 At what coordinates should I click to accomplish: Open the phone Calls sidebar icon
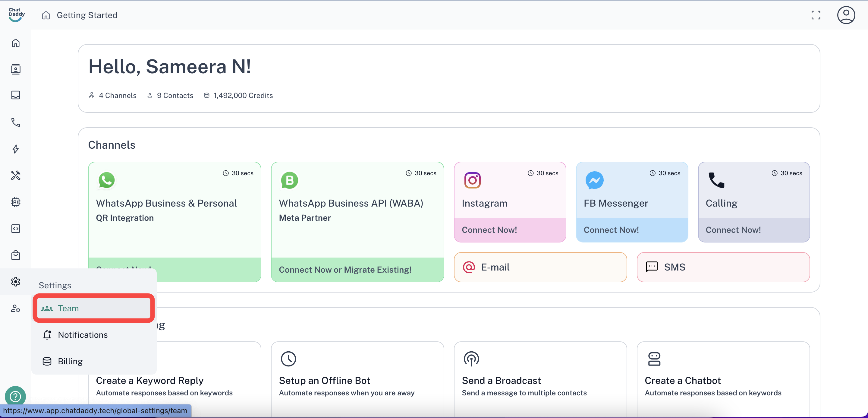15,122
